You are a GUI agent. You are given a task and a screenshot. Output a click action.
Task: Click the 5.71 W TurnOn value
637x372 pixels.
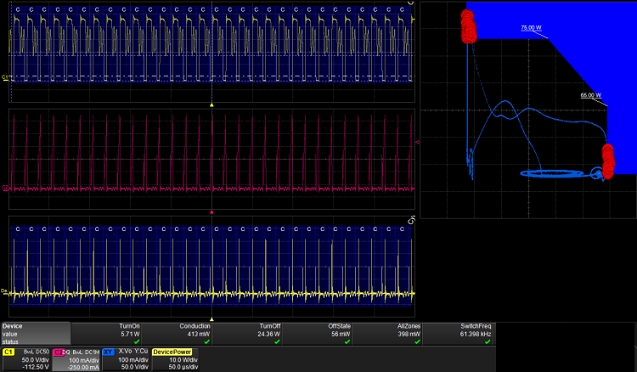(x=130, y=334)
